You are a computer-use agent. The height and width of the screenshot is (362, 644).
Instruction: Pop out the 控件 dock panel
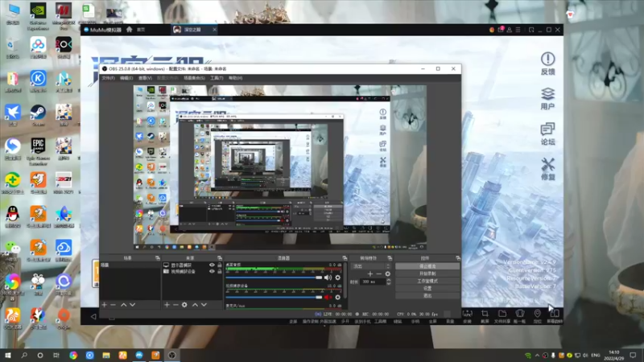tap(457, 258)
